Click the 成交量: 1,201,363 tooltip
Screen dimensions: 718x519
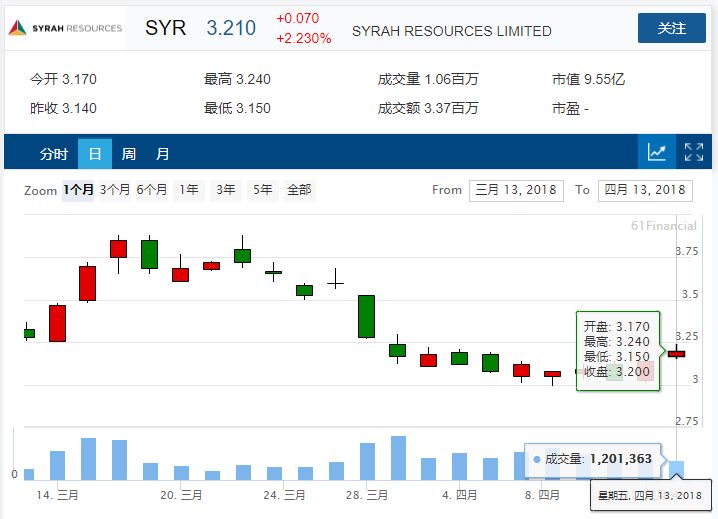click(x=593, y=459)
